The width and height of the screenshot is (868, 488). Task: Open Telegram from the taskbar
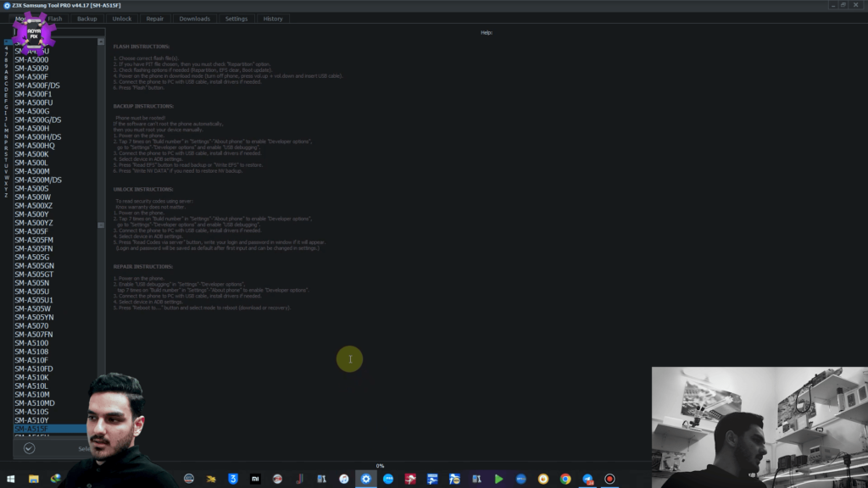point(587,480)
